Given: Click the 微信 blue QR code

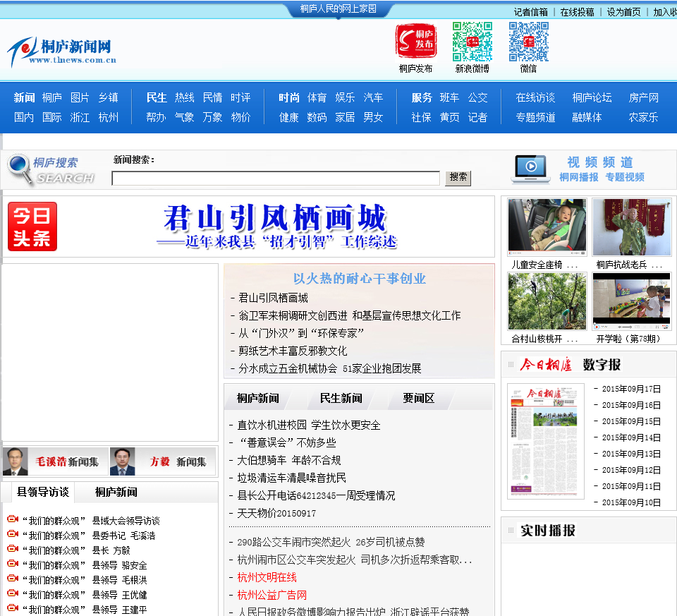Looking at the screenshot, I should tap(528, 42).
